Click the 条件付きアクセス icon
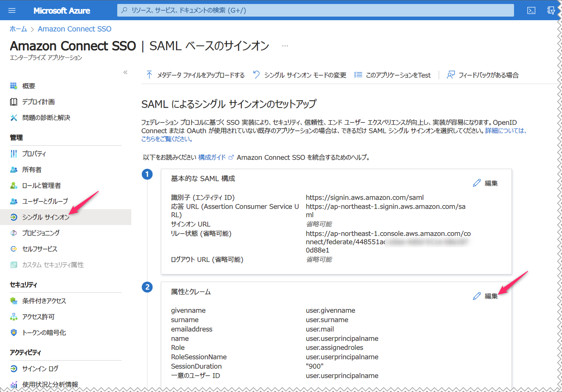The image size is (562, 392). tap(14, 301)
